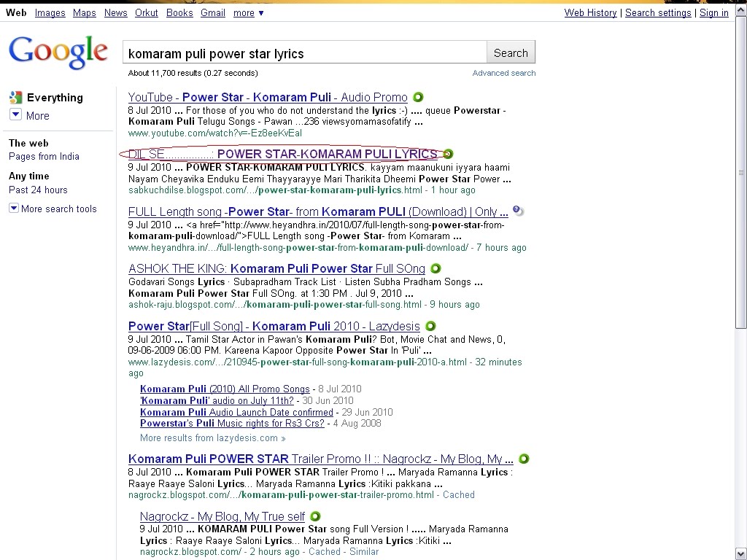Click in the search query input field
Screen dimensions: 747x560
click(x=304, y=52)
